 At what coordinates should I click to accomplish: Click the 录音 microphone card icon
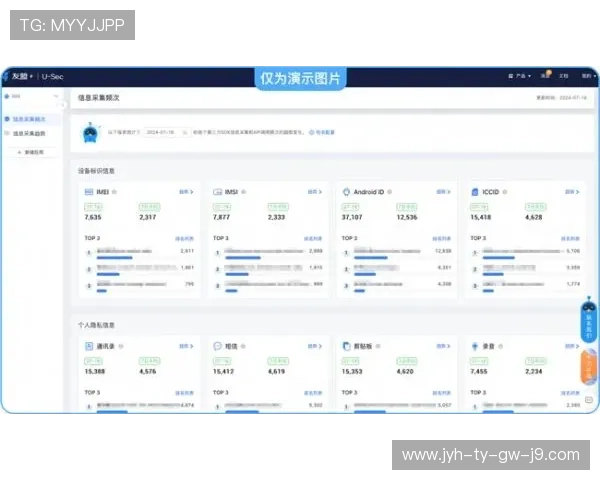tap(475, 346)
